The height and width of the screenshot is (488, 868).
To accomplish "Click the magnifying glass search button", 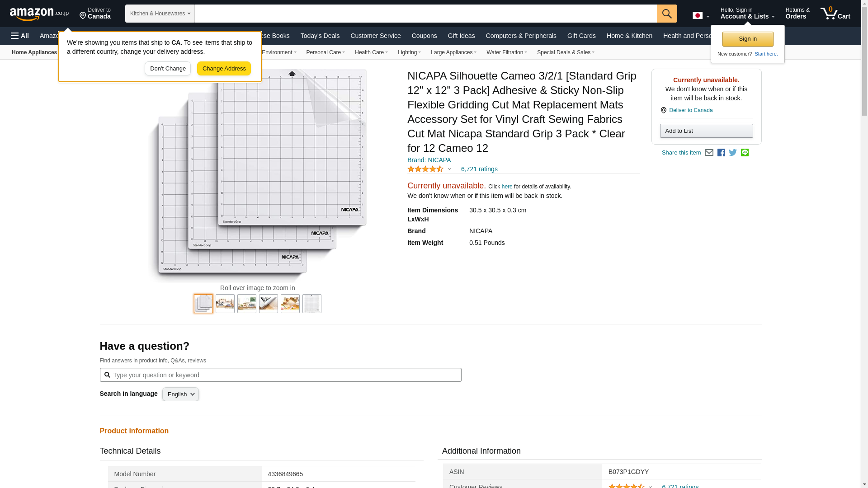I will click(667, 14).
